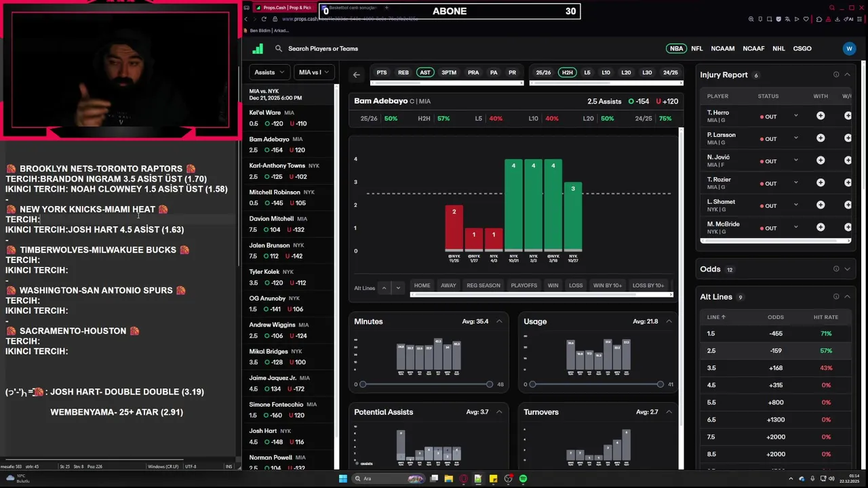Screen dimensions: 868x488
Task: Click the green Props.Cash bar-chart logo
Action: tap(258, 49)
